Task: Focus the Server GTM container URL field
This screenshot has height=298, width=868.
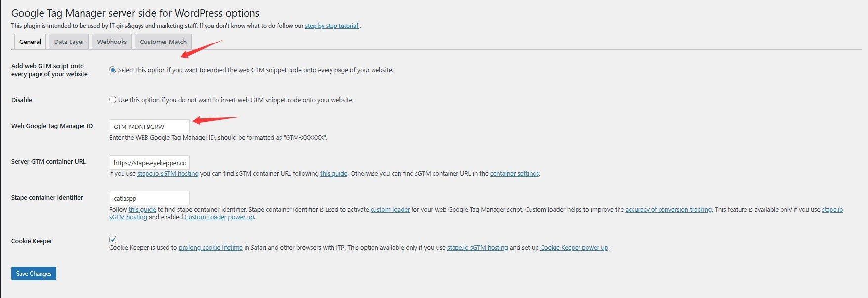Action: [149, 163]
